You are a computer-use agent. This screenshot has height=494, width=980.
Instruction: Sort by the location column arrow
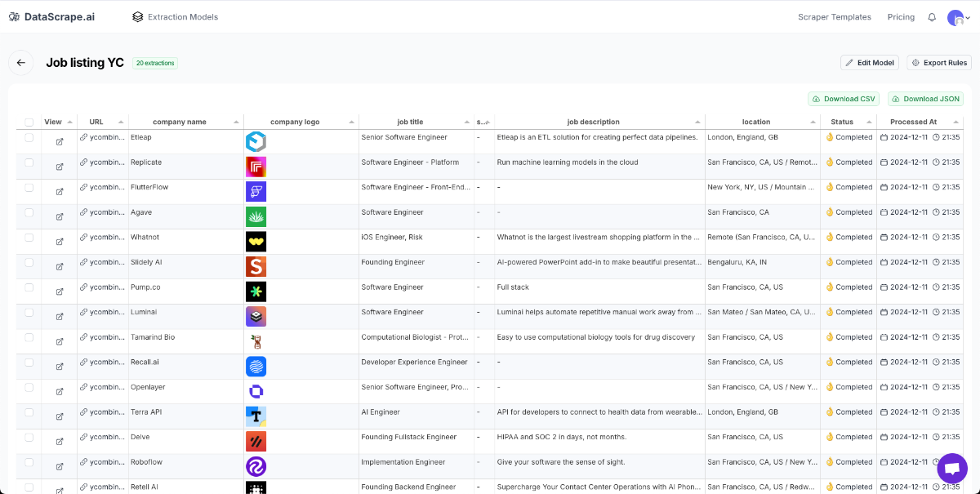point(813,122)
